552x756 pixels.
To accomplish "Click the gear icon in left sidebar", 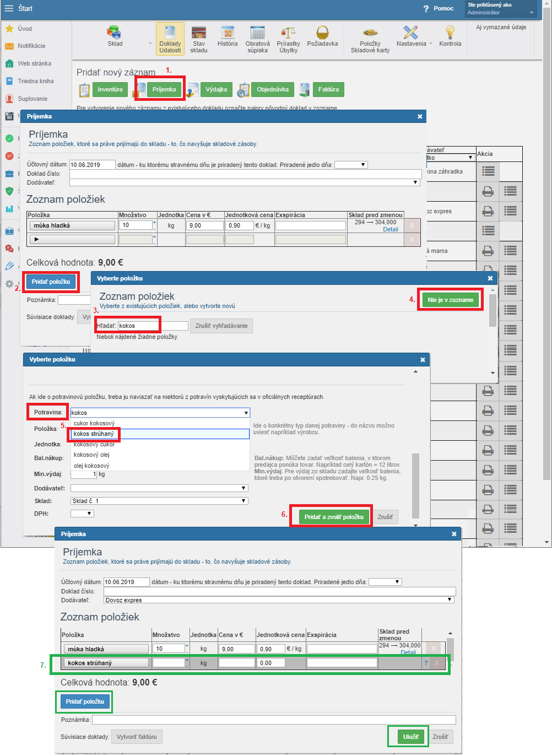I will click(9, 284).
